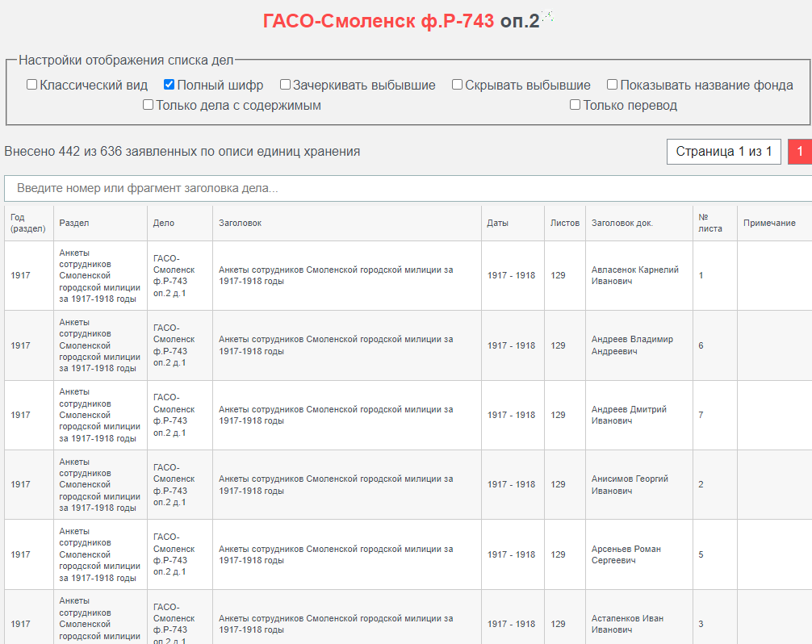Enable Только дела с содержимым checkbox

148,105
